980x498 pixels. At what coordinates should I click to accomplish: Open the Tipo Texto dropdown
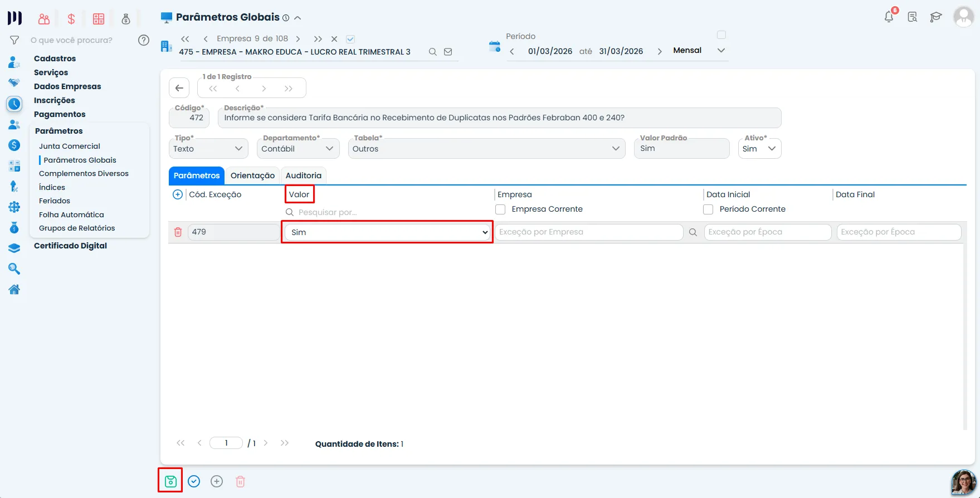pyautogui.click(x=208, y=149)
